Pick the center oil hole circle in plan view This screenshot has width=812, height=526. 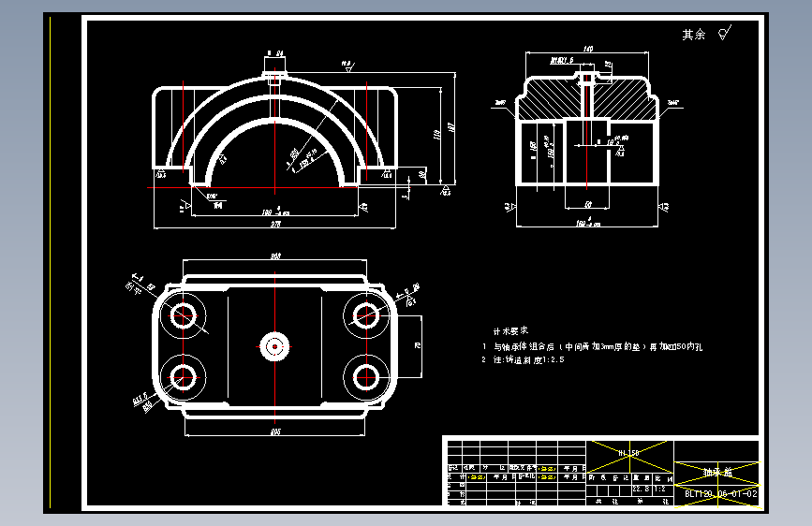274,346
